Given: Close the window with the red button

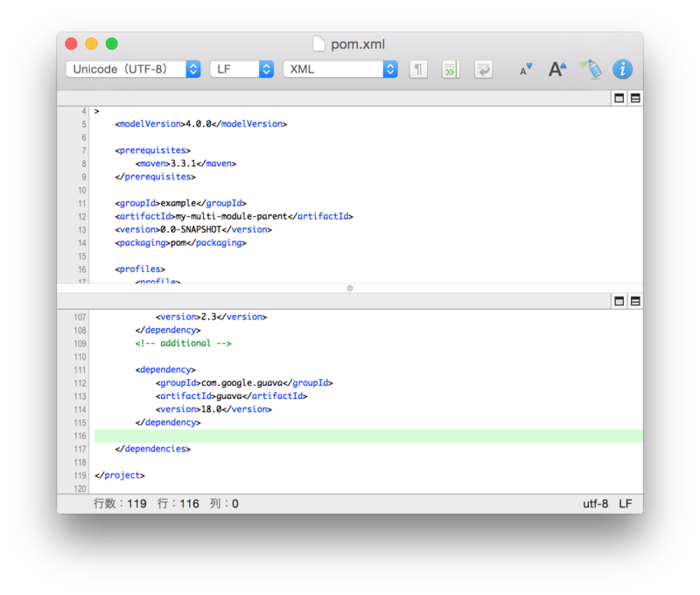Looking at the screenshot, I should pos(71,44).
